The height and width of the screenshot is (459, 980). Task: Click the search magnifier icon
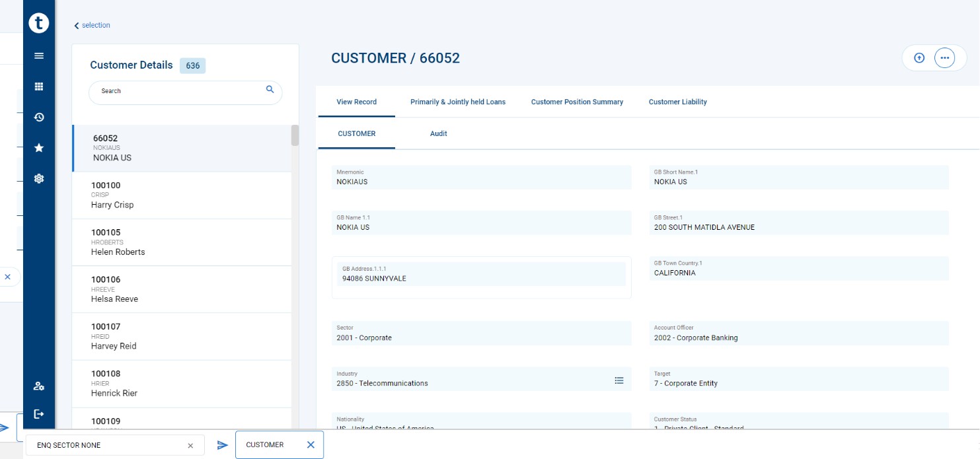click(x=270, y=90)
